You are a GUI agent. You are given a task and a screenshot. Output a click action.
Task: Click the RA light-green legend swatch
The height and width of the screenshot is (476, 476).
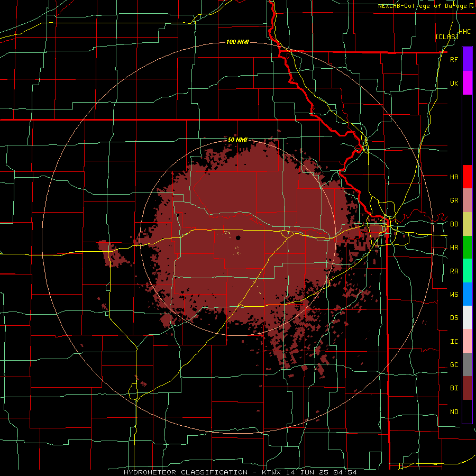click(467, 271)
